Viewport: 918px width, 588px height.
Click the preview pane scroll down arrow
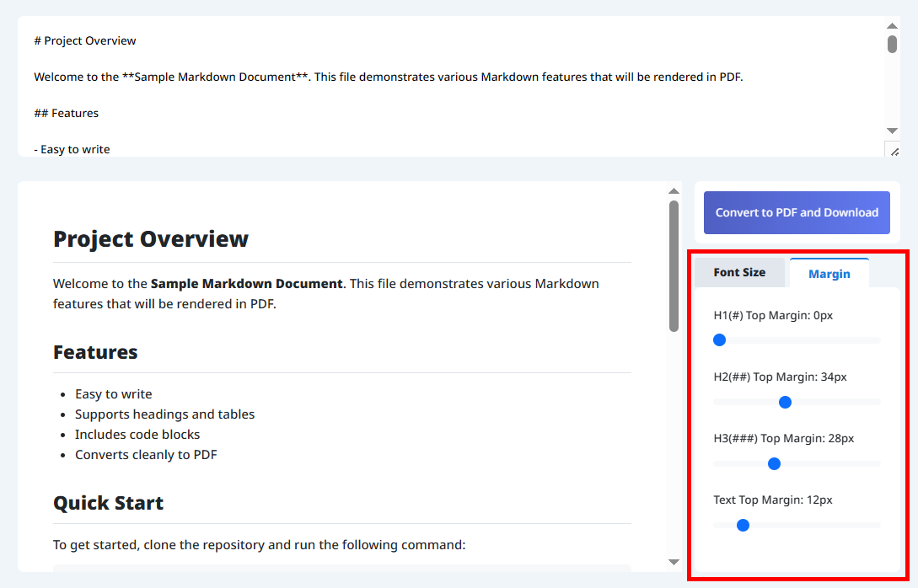[674, 562]
